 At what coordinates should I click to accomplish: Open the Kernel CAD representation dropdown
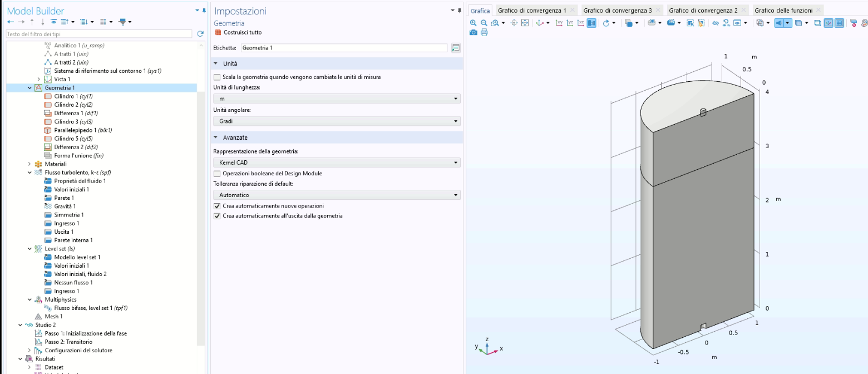(x=337, y=163)
